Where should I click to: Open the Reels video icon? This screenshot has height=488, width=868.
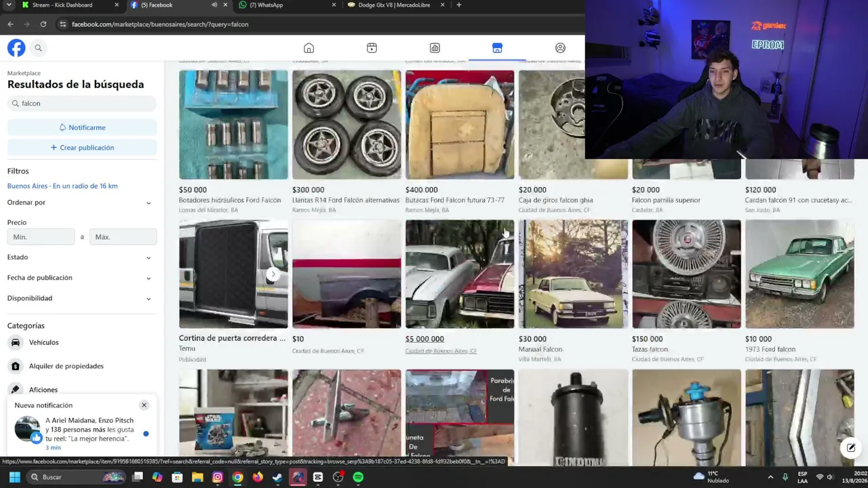tap(372, 48)
